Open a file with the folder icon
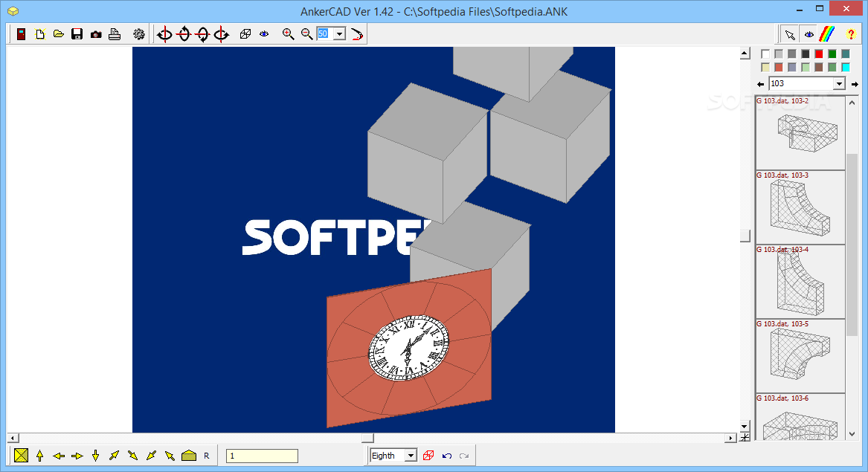868x472 pixels. [x=58, y=34]
